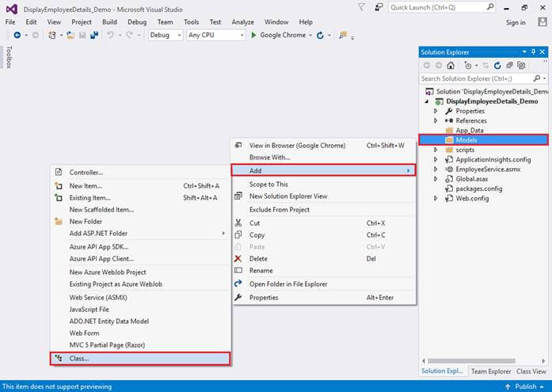Click the New Project toolbar icon
The height and width of the screenshot is (392, 552).
click(52, 35)
